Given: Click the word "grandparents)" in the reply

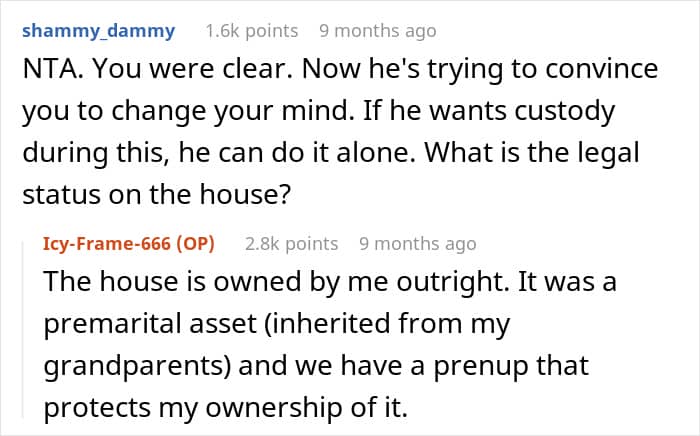Looking at the screenshot, I should 138,366.
